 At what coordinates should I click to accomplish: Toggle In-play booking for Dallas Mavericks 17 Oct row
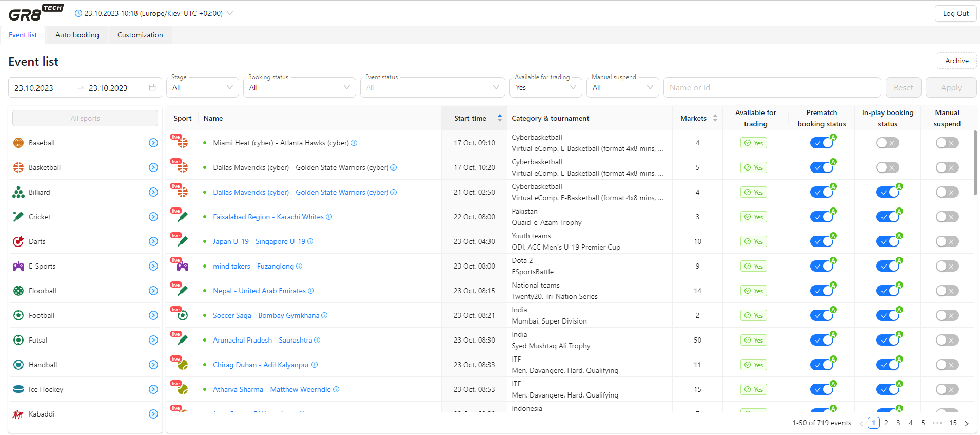(888, 167)
